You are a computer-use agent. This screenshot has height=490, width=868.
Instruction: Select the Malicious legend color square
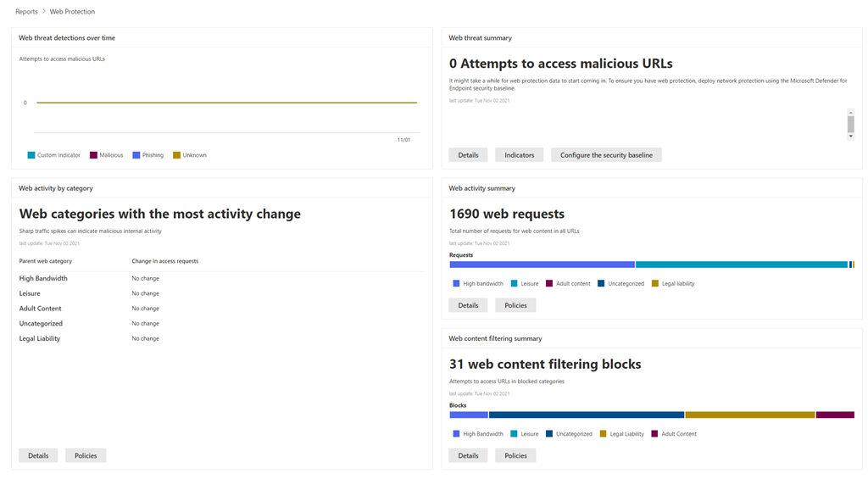[x=93, y=155]
